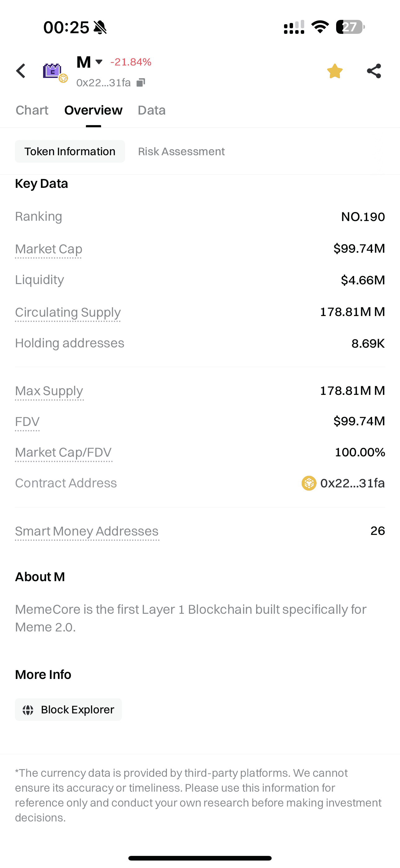Image resolution: width=400 pixels, height=868 pixels.
Task: Select Token Information section
Action: tap(70, 151)
